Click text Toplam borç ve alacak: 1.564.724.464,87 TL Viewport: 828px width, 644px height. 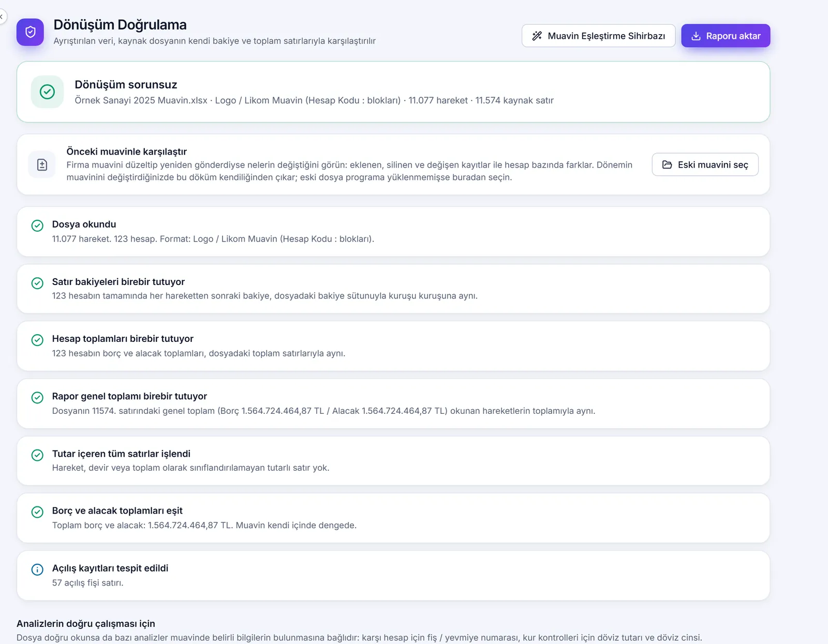[204, 525]
